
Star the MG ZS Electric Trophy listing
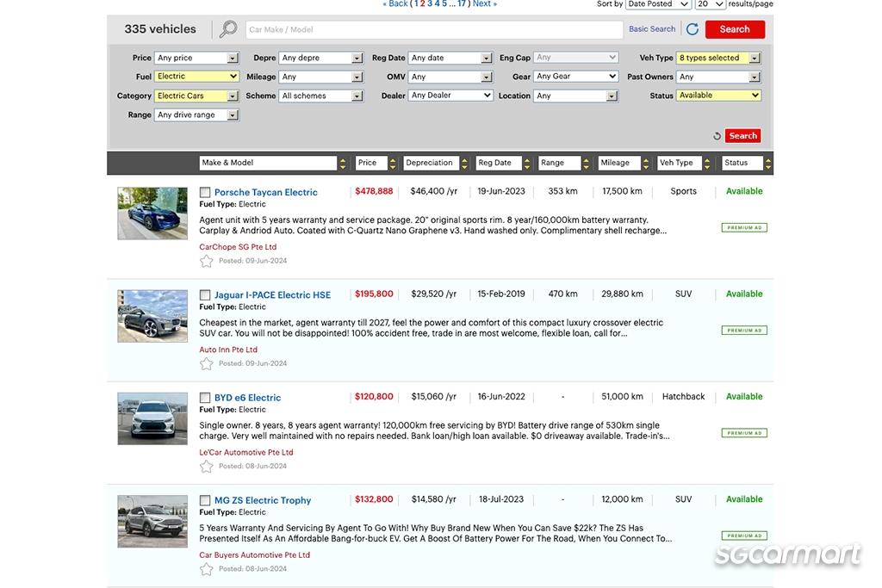pyautogui.click(x=206, y=568)
